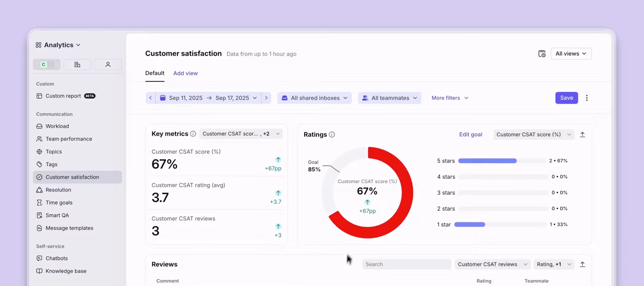Screen dimensions: 644x286
Task: Select Customer satisfaction in sidebar
Action: (x=77, y=177)
